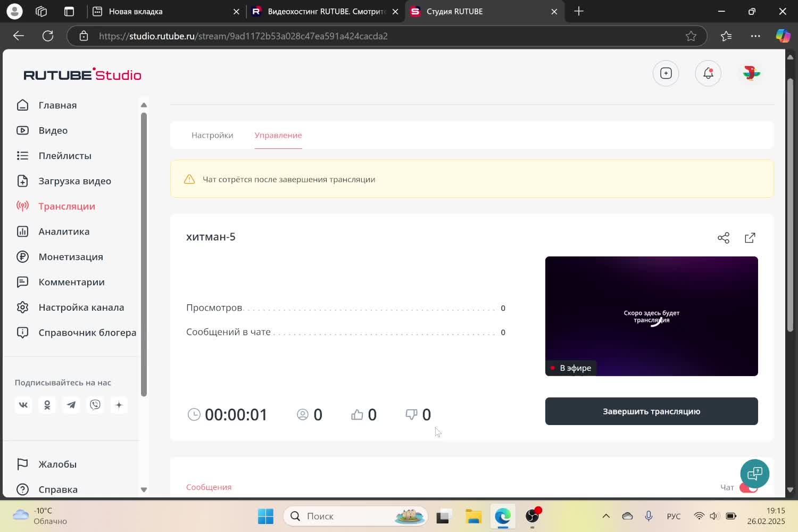Click the add content plus icon
Image resolution: width=798 pixels, height=532 pixels.
pyautogui.click(x=666, y=73)
